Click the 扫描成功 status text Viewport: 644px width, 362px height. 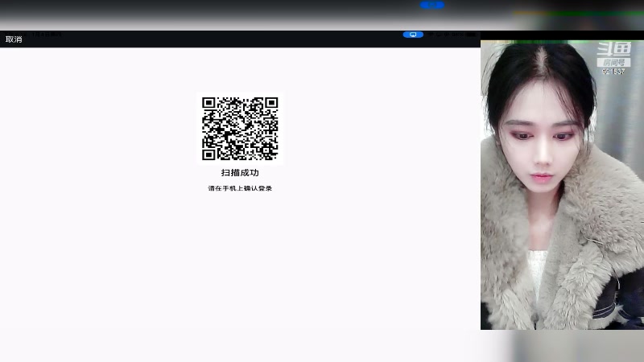click(x=240, y=173)
